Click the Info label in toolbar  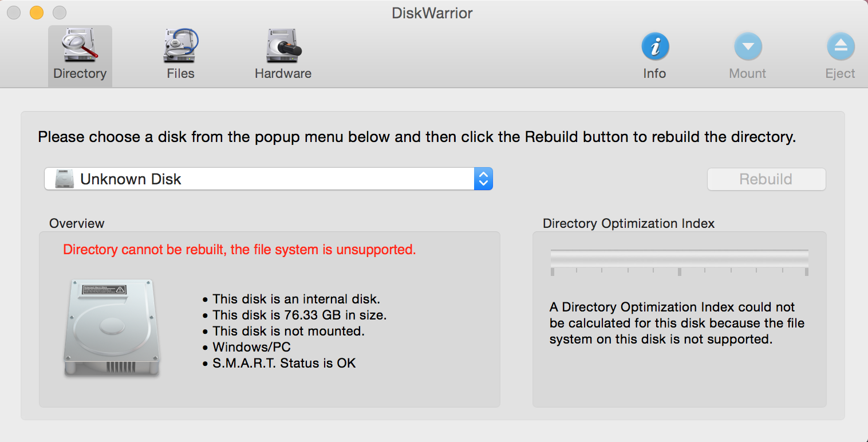654,74
